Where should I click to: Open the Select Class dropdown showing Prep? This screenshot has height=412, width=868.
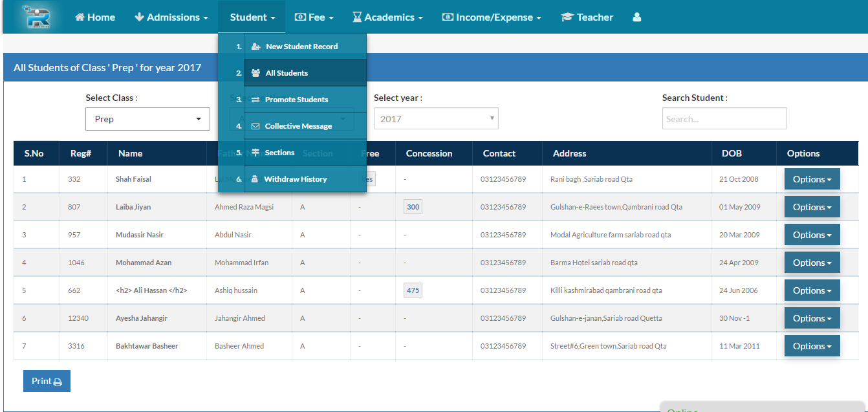click(148, 119)
